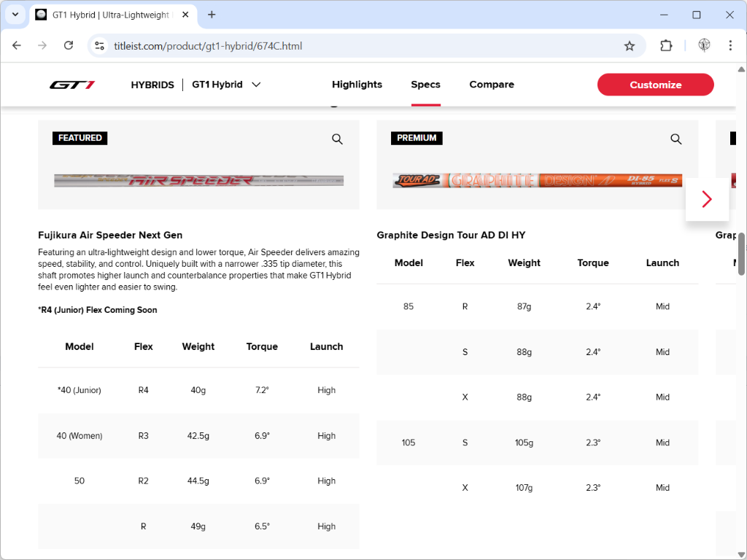
Task: Open the HYBRIDS category link
Action: coord(152,85)
